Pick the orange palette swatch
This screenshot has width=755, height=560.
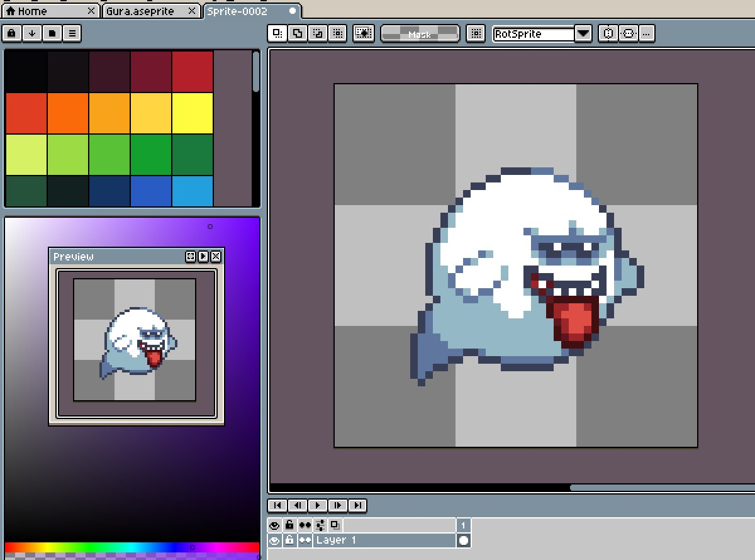68,113
